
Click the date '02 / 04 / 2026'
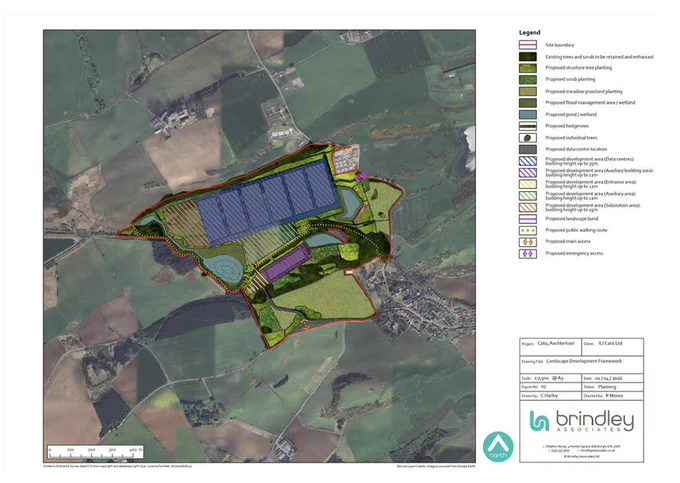pyautogui.click(x=609, y=378)
